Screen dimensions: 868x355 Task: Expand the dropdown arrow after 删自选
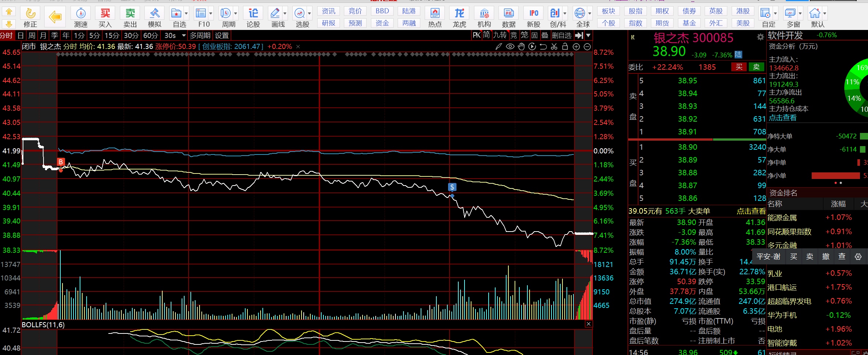(x=588, y=35)
